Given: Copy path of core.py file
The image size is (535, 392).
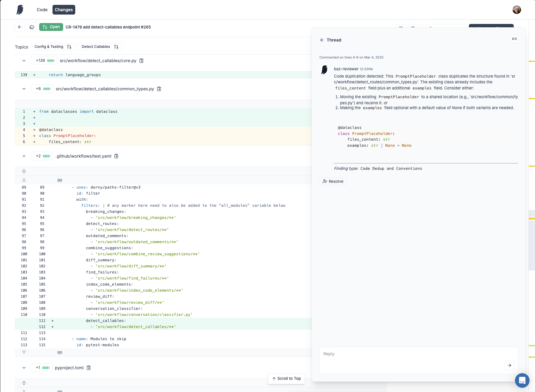Looking at the screenshot, I should [x=141, y=61].
